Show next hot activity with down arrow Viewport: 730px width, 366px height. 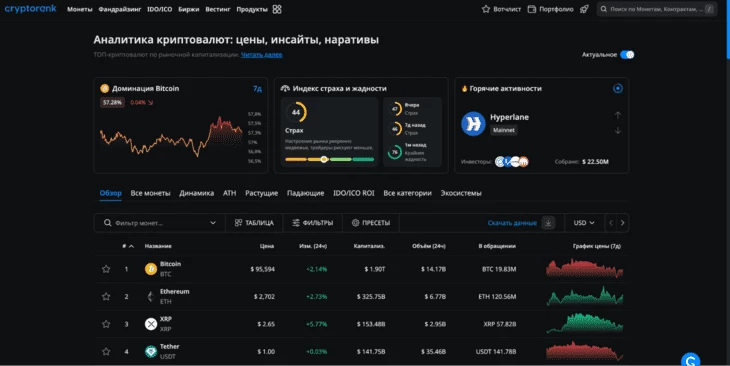pyautogui.click(x=618, y=131)
